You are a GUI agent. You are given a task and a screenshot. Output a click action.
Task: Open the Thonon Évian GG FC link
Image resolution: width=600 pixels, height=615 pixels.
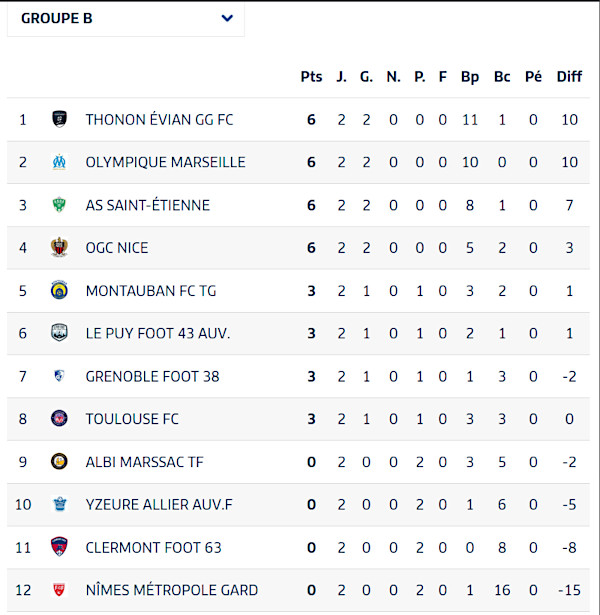click(x=159, y=119)
